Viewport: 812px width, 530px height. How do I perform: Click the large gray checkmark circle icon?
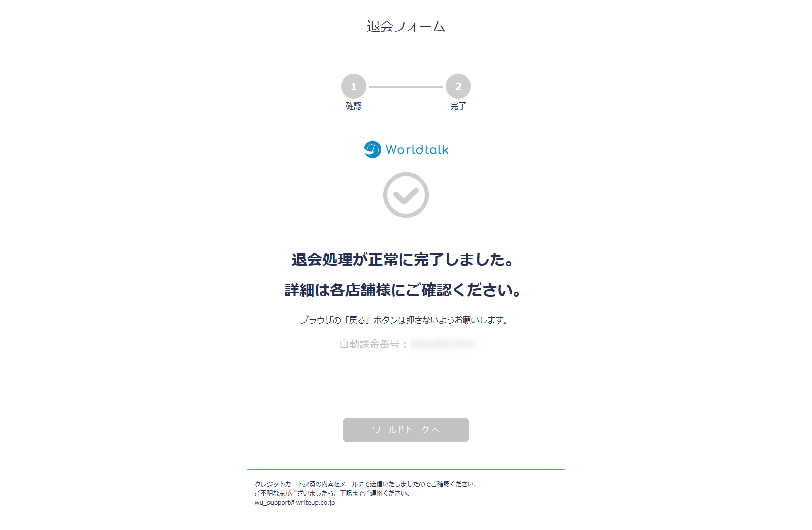click(406, 195)
